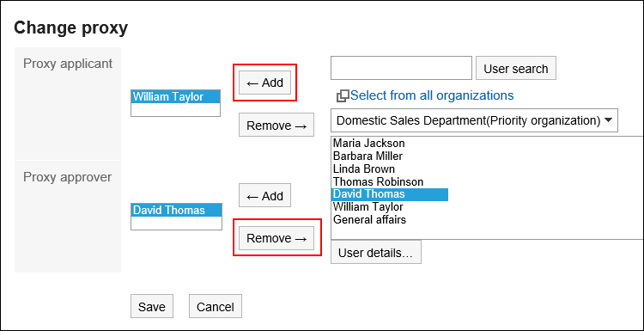Click Remove button for Proxy approver

coord(276,238)
